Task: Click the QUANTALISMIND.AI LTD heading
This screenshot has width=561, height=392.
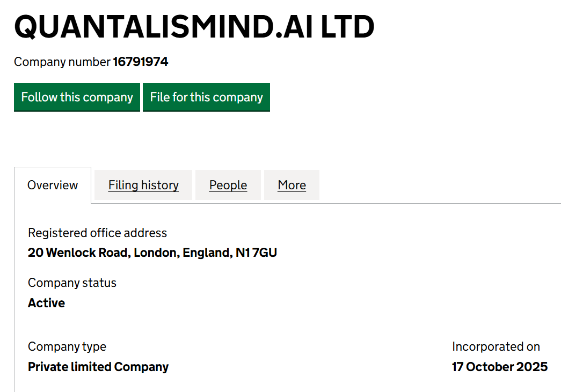Action: 194,27
